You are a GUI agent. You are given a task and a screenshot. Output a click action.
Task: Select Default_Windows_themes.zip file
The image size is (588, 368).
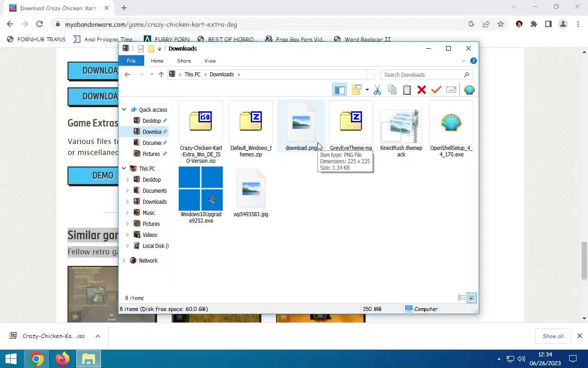pos(251,129)
